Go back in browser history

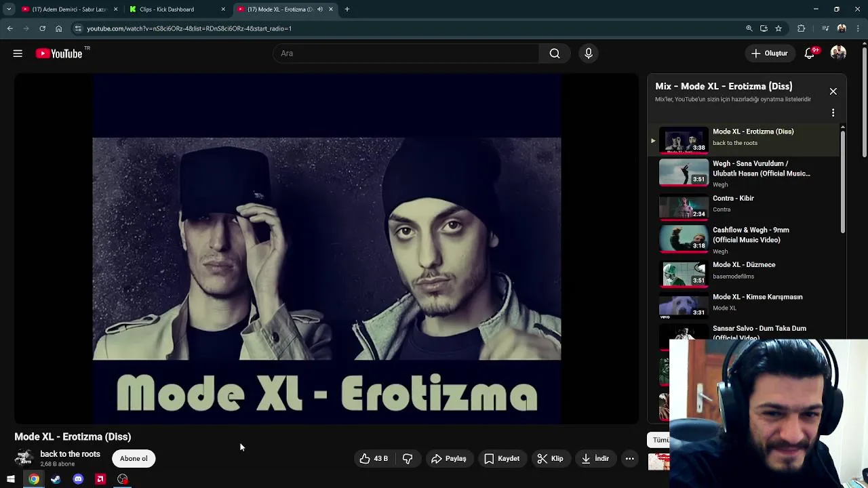(x=9, y=28)
